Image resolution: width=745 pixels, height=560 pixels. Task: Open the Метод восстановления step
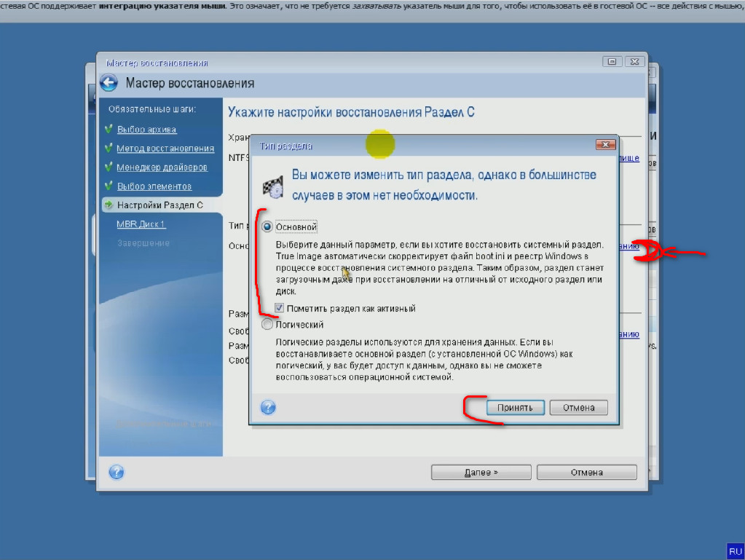coord(165,149)
